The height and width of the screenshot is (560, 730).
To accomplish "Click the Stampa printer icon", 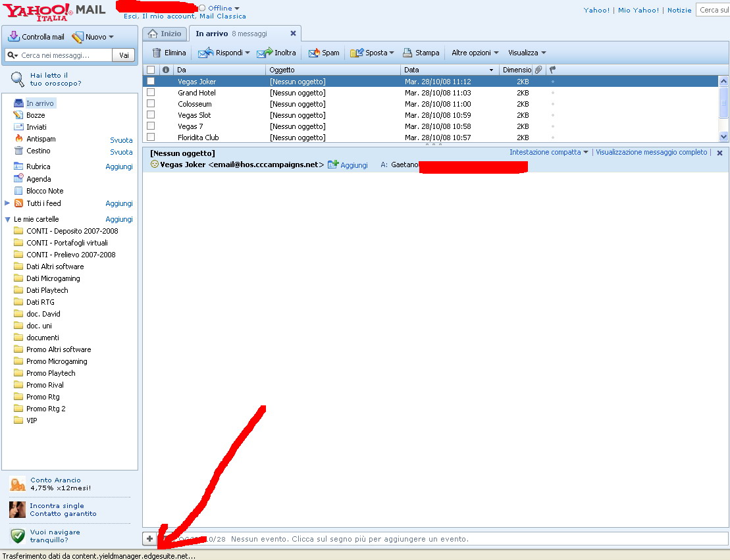I will 407,53.
